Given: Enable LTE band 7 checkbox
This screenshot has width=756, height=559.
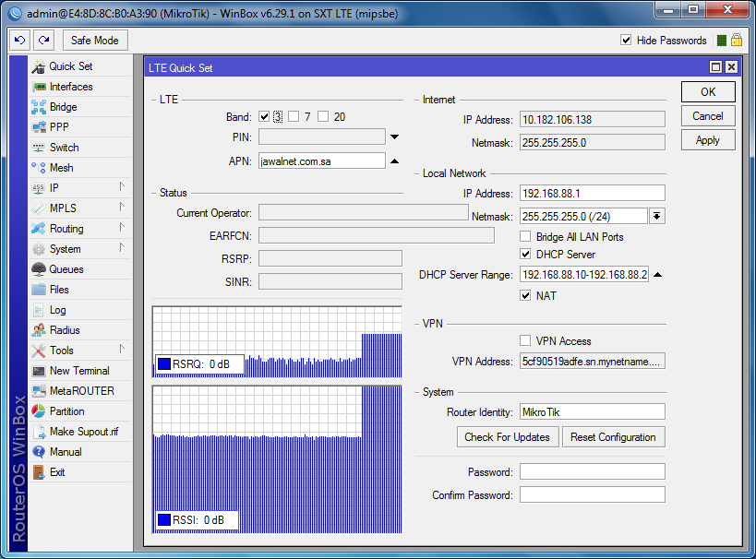Looking at the screenshot, I should (x=294, y=117).
